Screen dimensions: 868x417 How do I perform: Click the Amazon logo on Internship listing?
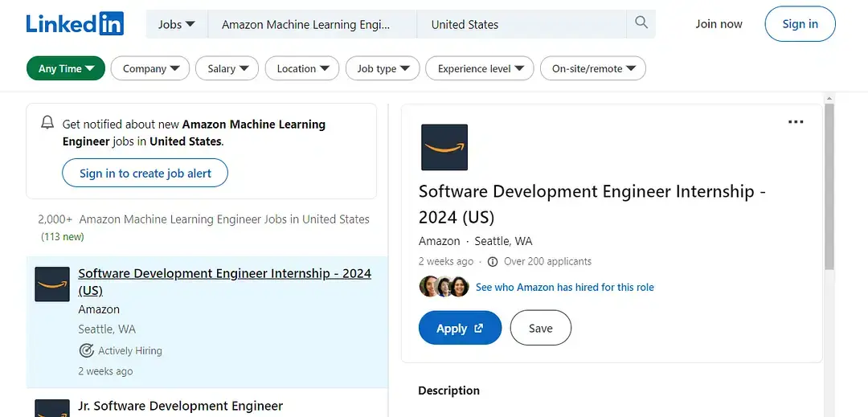click(x=52, y=284)
